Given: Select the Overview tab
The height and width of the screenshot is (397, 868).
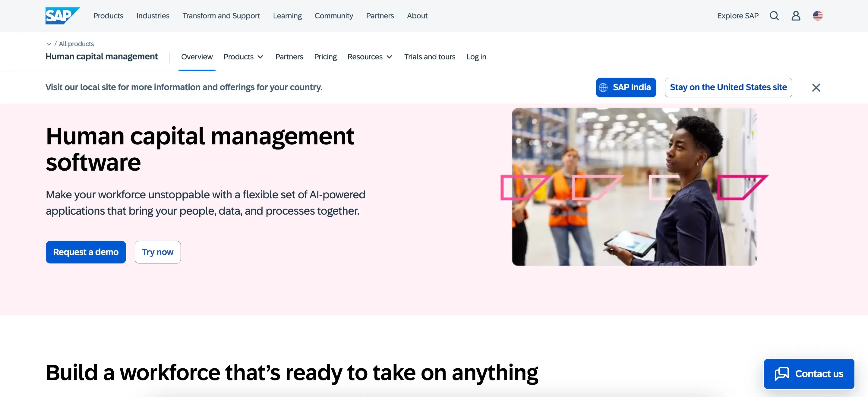Looking at the screenshot, I should pyautogui.click(x=197, y=57).
